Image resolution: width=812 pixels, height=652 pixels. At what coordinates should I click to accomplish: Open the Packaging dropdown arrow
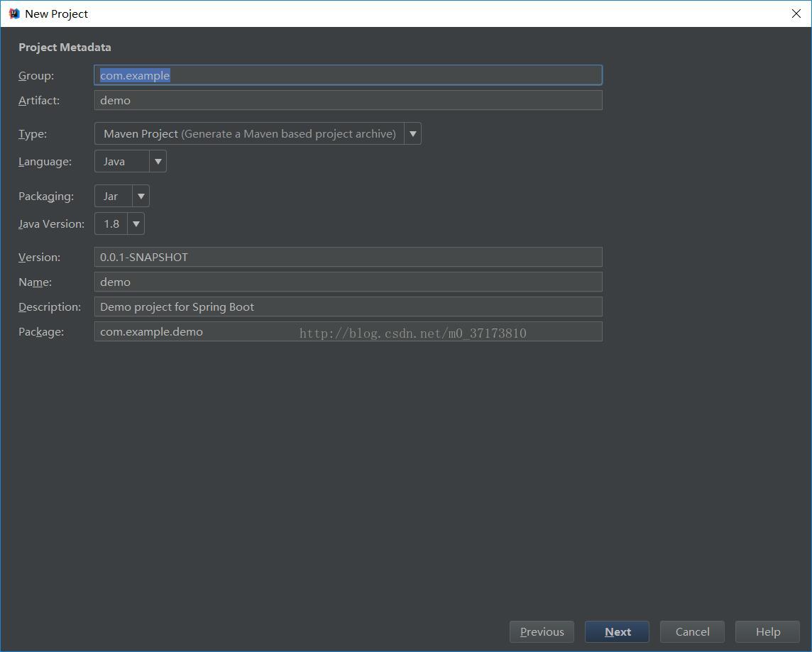(x=141, y=196)
